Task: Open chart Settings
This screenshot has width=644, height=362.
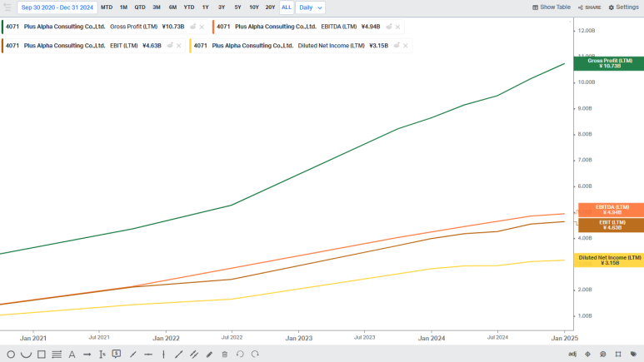Action: coord(623,7)
